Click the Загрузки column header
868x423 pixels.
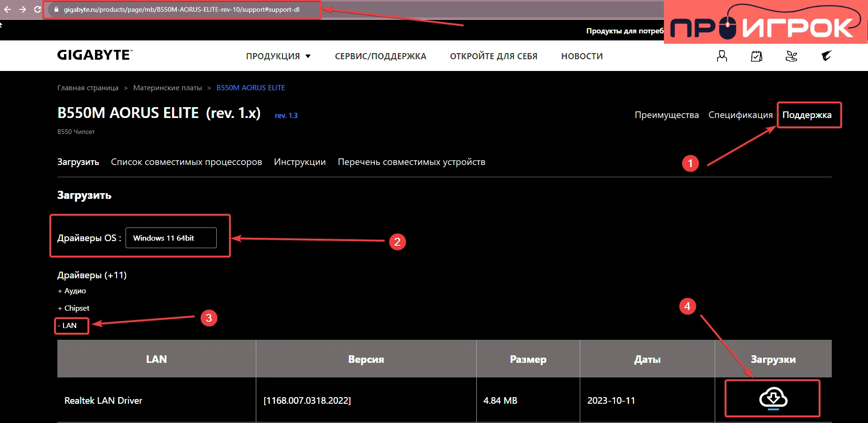pos(773,359)
